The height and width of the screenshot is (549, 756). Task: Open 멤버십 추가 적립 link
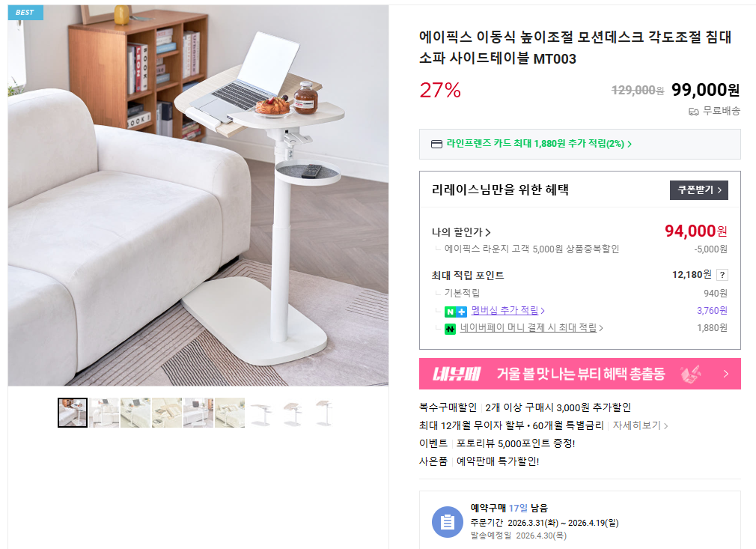click(507, 310)
